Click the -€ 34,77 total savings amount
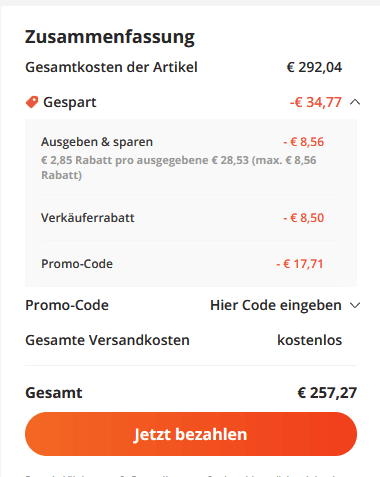Screen dimensions: 380x477 pyautogui.click(x=316, y=102)
